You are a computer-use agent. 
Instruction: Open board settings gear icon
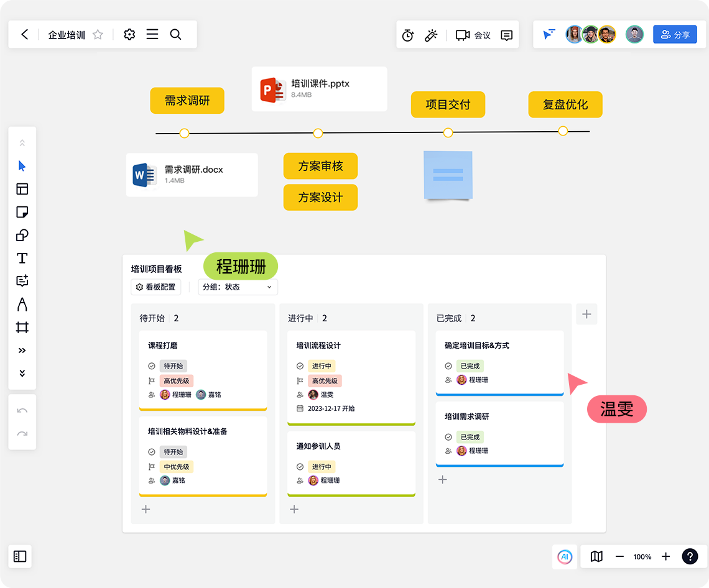tap(129, 34)
